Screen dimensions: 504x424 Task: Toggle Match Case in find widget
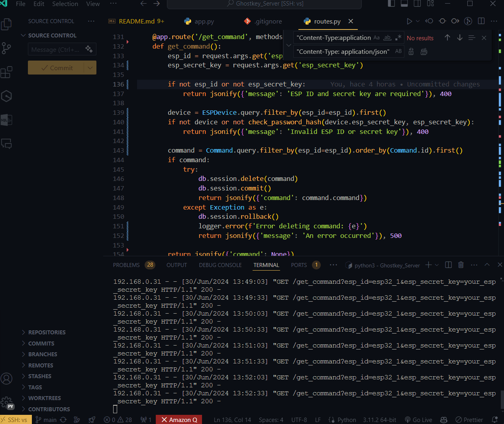pyautogui.click(x=377, y=38)
